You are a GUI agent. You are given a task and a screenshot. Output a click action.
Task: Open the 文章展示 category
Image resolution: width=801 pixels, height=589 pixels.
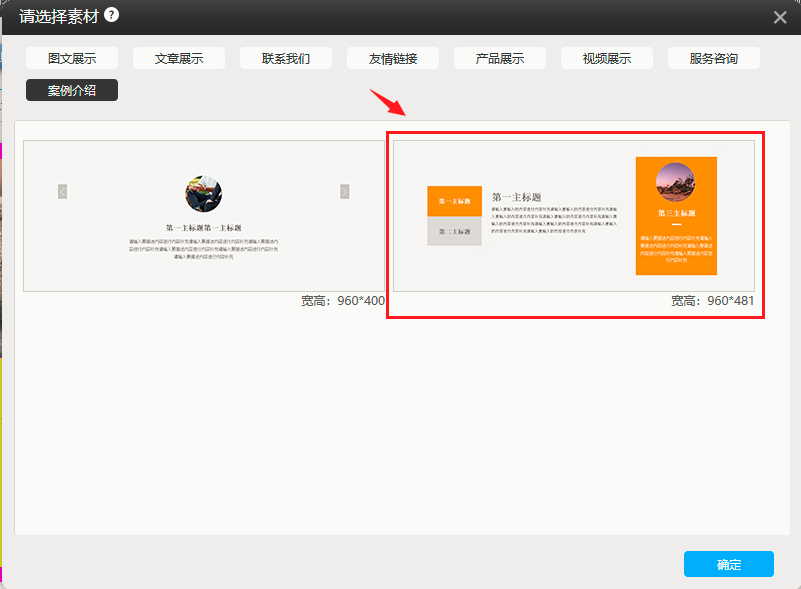pyautogui.click(x=179, y=58)
